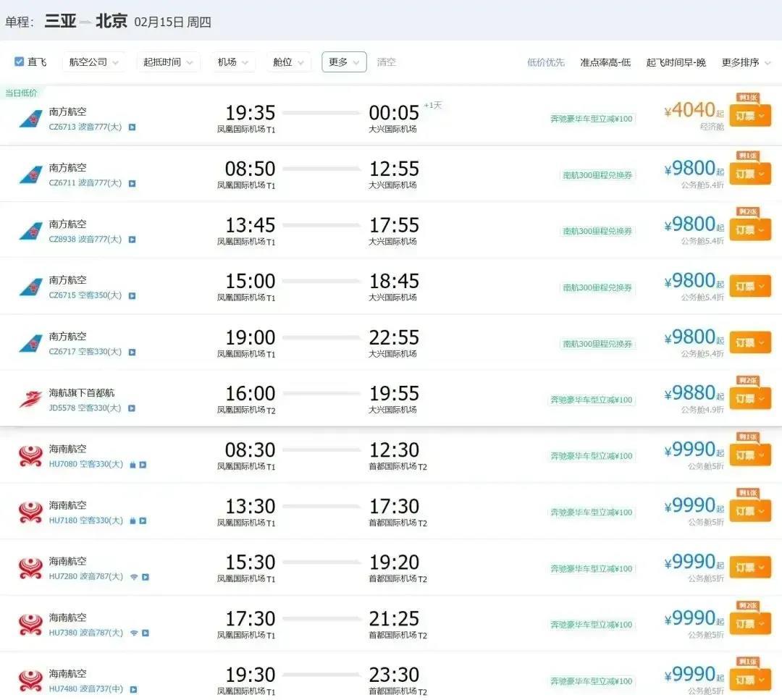Book the 08:50 CZ6711 flight with 订票
This screenshot has height=700, width=782.
[750, 174]
